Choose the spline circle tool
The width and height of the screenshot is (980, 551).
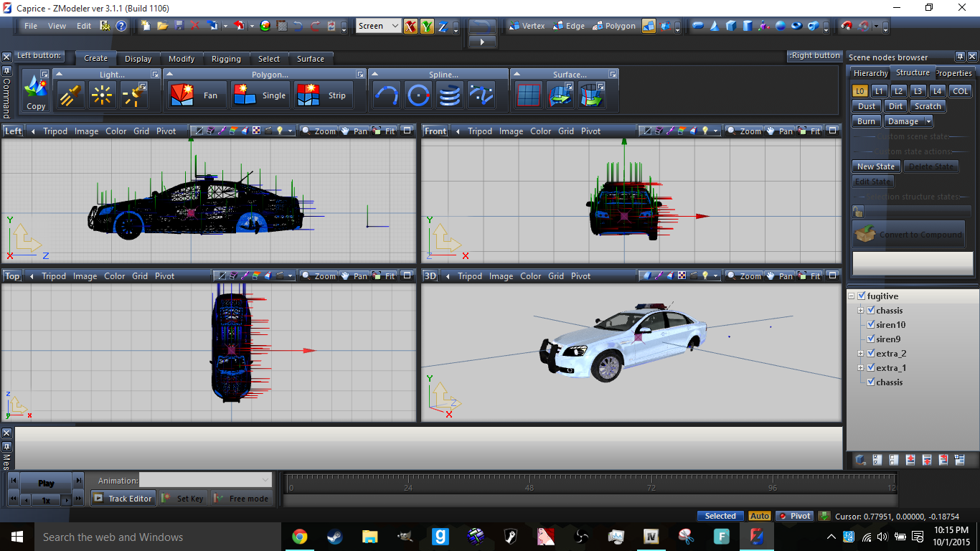click(418, 95)
